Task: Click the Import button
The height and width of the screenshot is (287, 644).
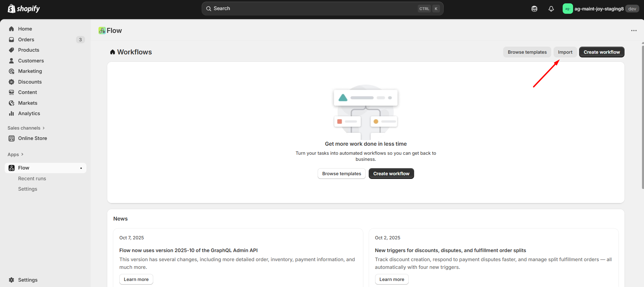Action: 565,52
